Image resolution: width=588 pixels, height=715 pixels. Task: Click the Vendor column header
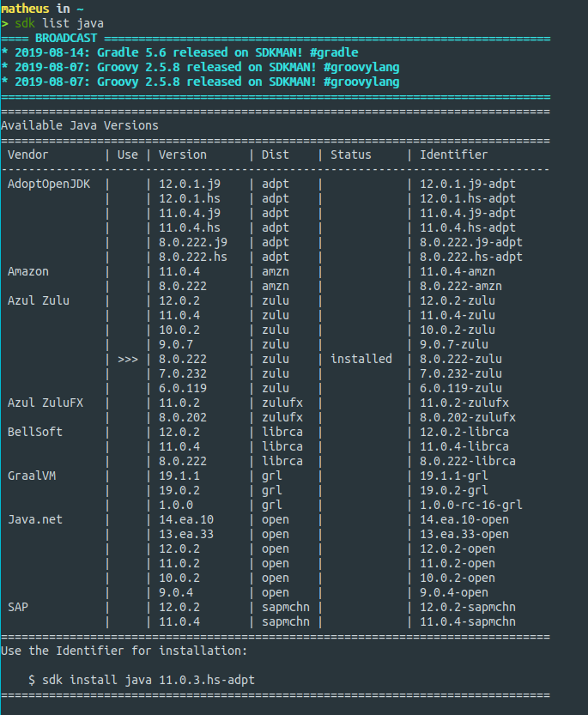pyautogui.click(x=27, y=155)
